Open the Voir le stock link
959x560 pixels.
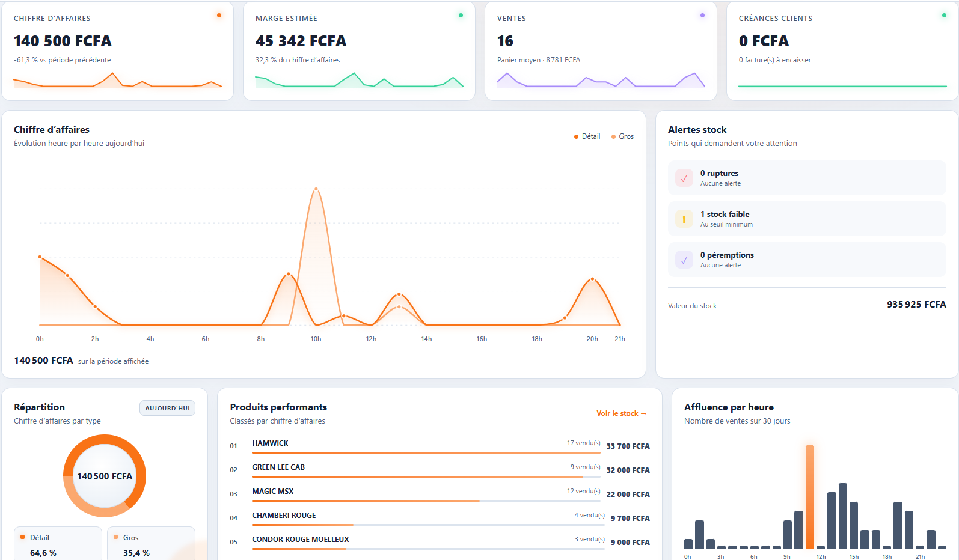621,413
